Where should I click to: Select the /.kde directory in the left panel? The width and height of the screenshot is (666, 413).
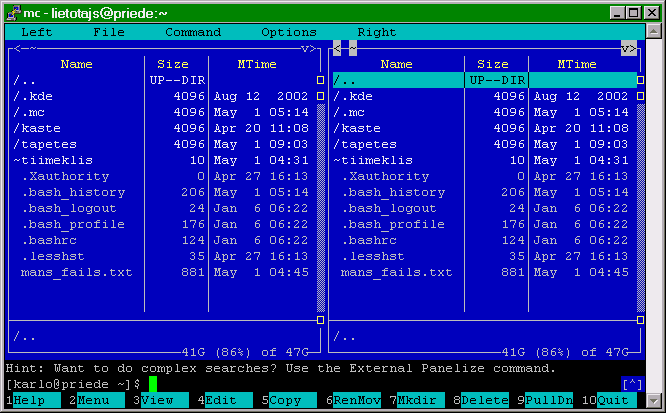coord(164,96)
